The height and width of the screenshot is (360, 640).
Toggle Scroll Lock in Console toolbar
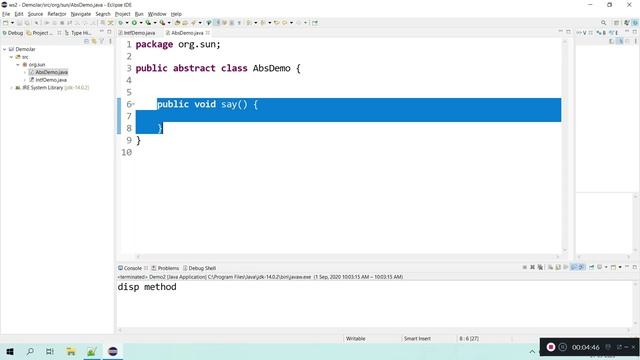point(558,267)
